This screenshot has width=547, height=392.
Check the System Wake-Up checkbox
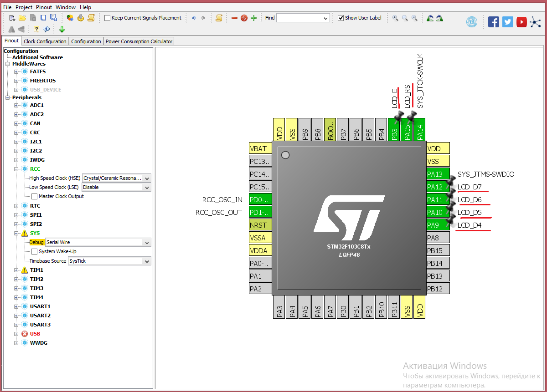(35, 251)
